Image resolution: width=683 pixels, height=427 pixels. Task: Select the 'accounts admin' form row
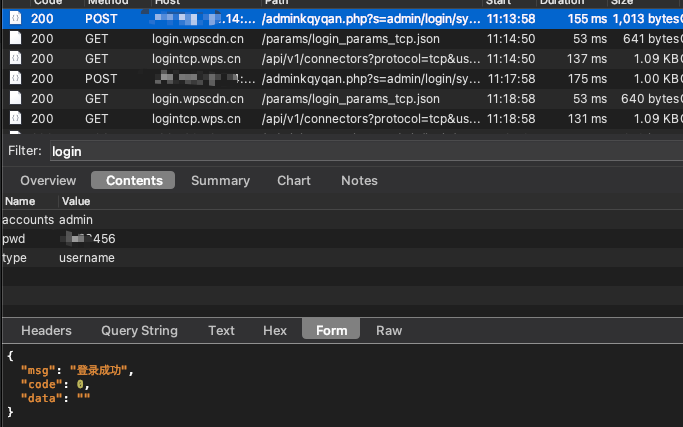tap(342, 220)
